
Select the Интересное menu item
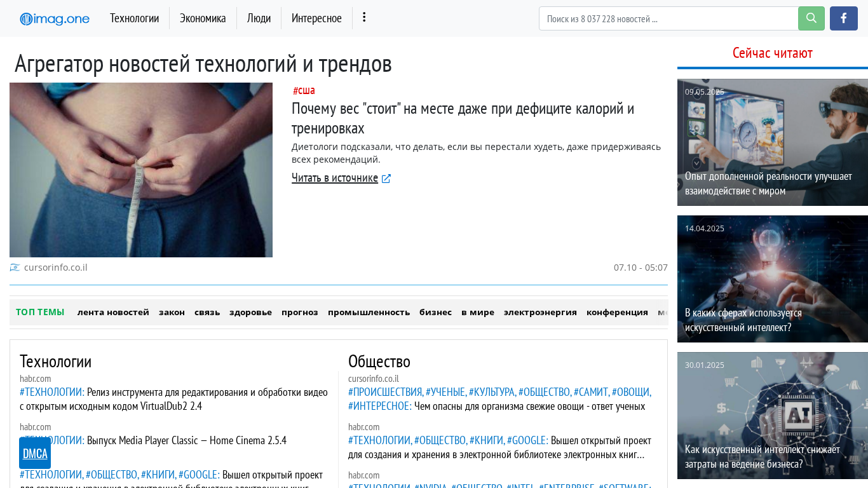pos(316,18)
